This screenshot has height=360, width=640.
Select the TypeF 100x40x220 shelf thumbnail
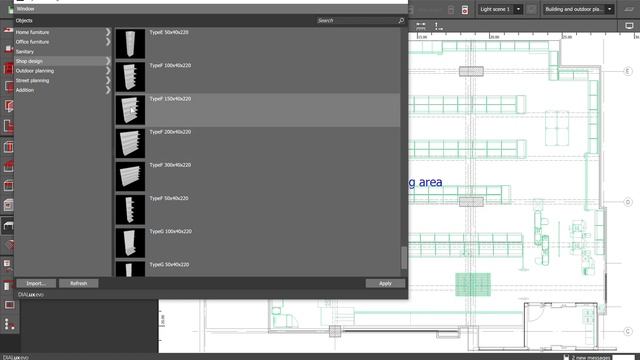coord(130,77)
